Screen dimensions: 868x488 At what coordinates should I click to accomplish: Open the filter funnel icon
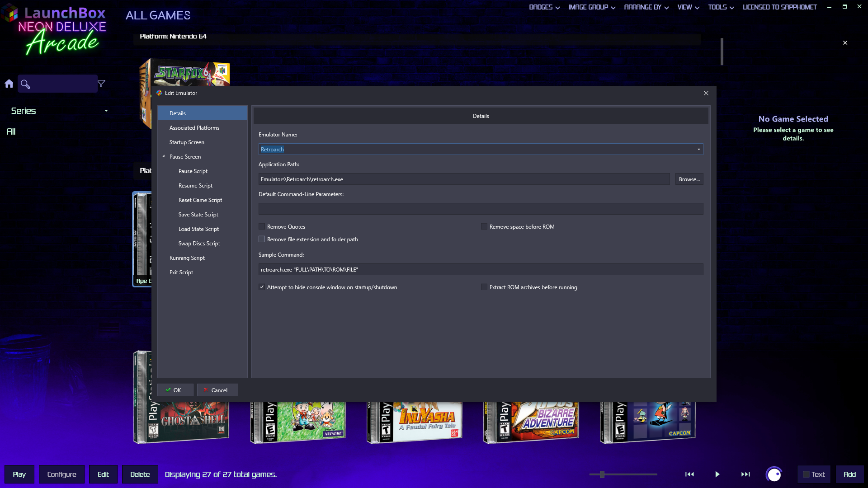[101, 84]
